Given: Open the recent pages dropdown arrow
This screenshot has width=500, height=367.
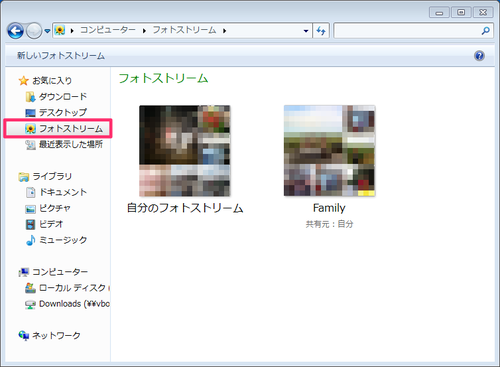Looking at the screenshot, I should 47,31.
